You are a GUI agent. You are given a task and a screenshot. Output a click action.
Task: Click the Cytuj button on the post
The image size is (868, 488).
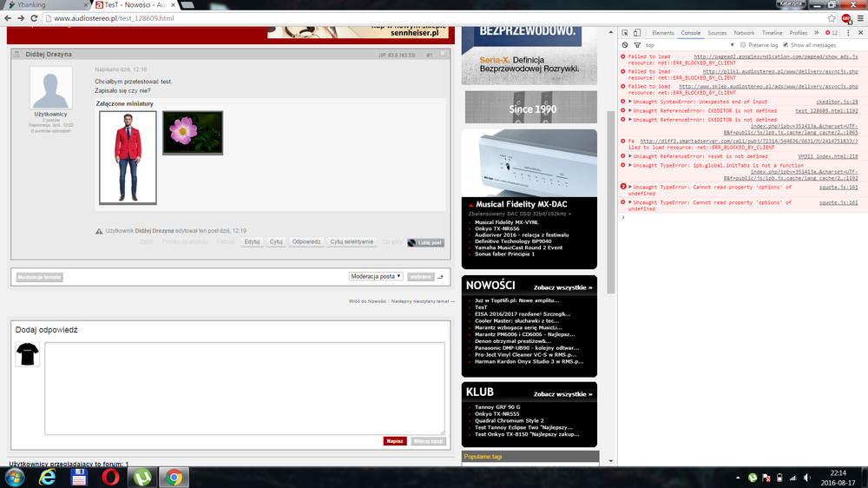tap(276, 242)
